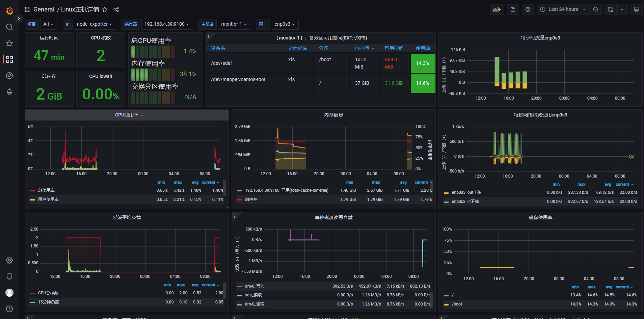Open the refresh interval dropdown arrow
Viewport: 644px width, 319px height.
622,9
